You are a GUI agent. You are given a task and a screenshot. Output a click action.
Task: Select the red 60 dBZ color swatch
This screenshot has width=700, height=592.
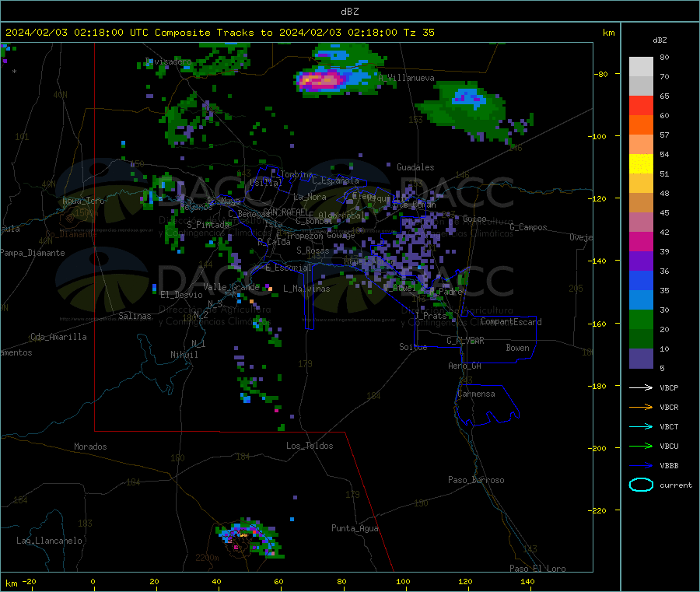[641, 105]
